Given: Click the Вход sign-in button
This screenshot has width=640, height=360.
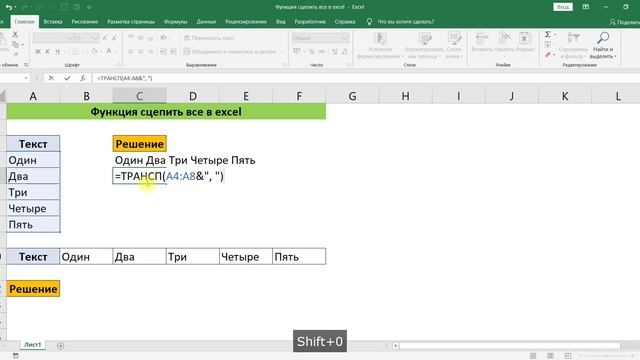Looking at the screenshot, I should [x=563, y=7].
